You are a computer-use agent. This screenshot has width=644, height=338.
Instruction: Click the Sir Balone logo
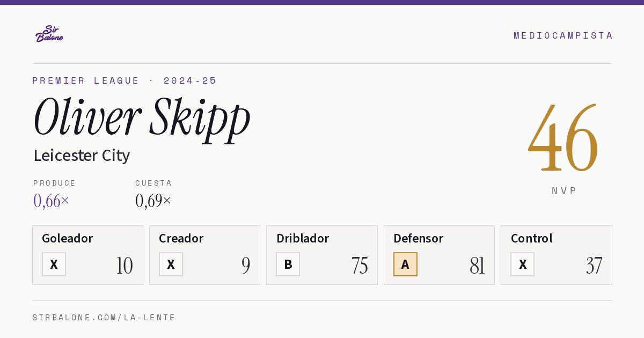coord(49,33)
